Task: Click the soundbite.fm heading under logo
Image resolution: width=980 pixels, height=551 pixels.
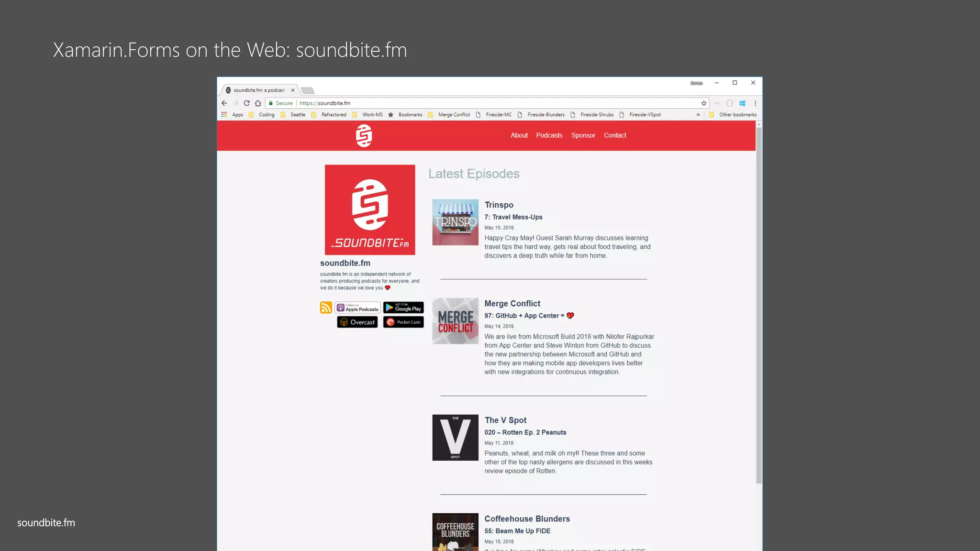Action: [345, 263]
